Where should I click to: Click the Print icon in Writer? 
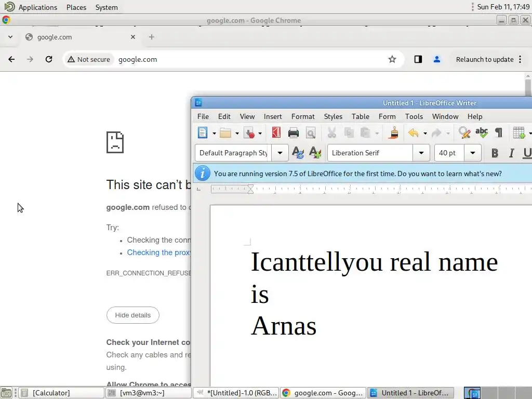(294, 132)
